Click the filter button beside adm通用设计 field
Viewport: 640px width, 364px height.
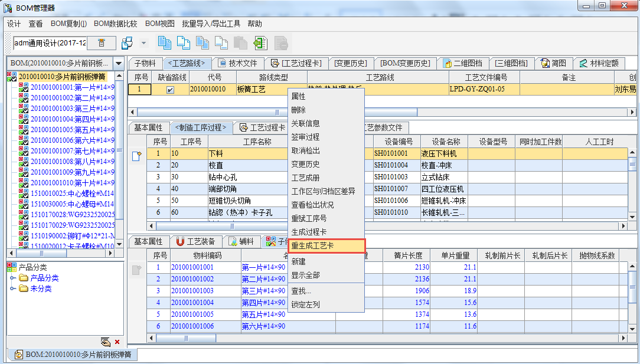click(x=102, y=43)
